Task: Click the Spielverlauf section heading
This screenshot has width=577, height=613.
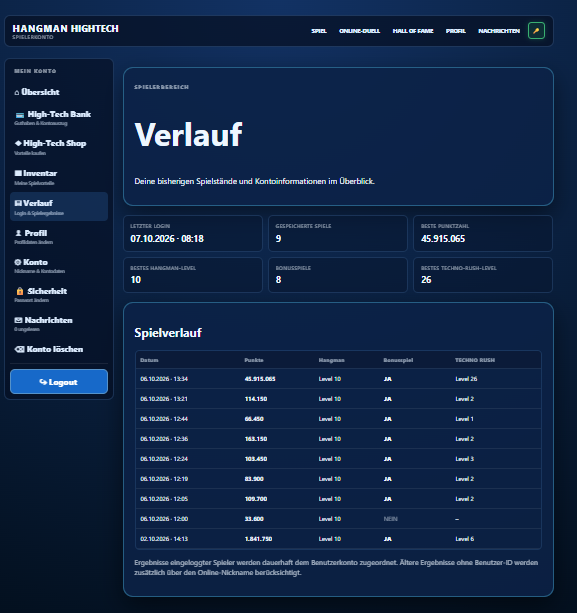Action: [168, 333]
